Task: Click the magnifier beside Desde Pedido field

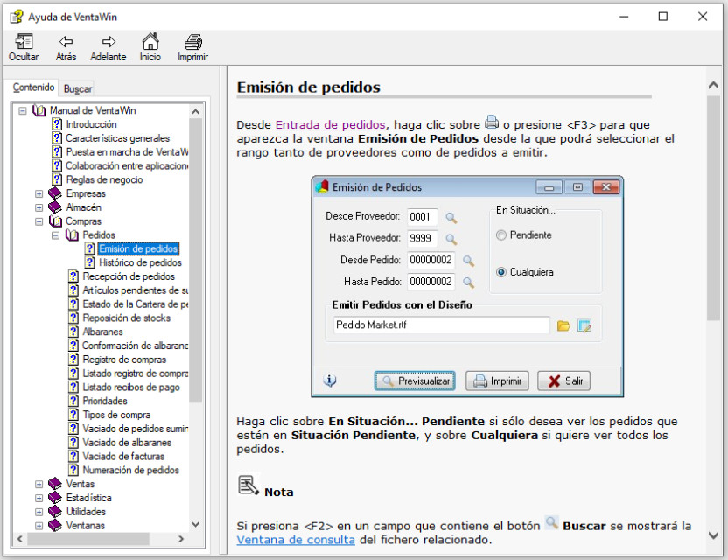Action: (x=468, y=261)
